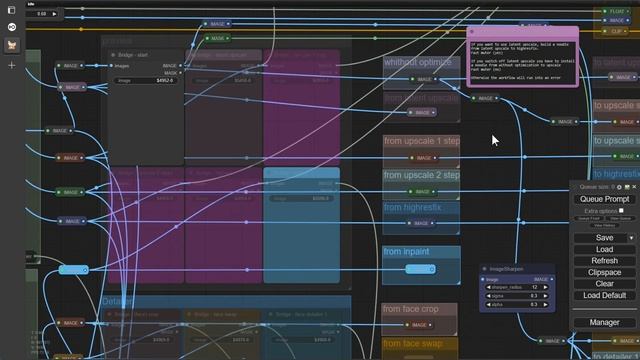Click the round circle icon in left sidebar
The image size is (640, 360).
click(x=12, y=27)
